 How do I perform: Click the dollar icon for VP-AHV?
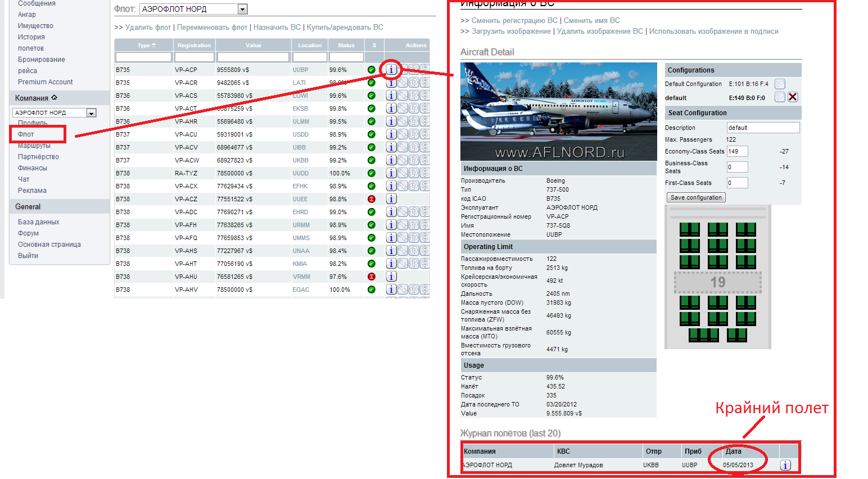[x=424, y=290]
